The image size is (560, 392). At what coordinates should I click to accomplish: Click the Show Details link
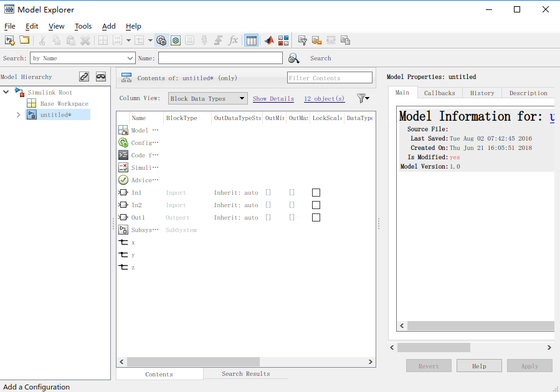[x=273, y=98]
